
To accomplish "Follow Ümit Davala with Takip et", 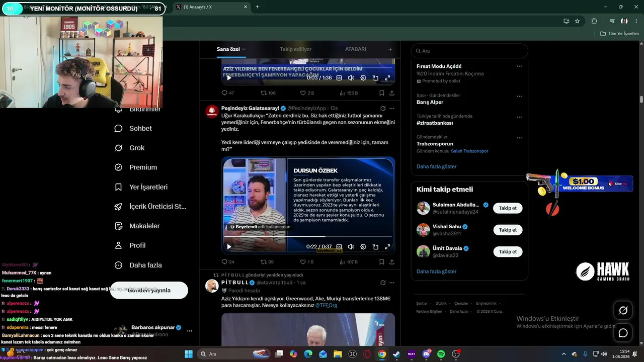I will [508, 251].
